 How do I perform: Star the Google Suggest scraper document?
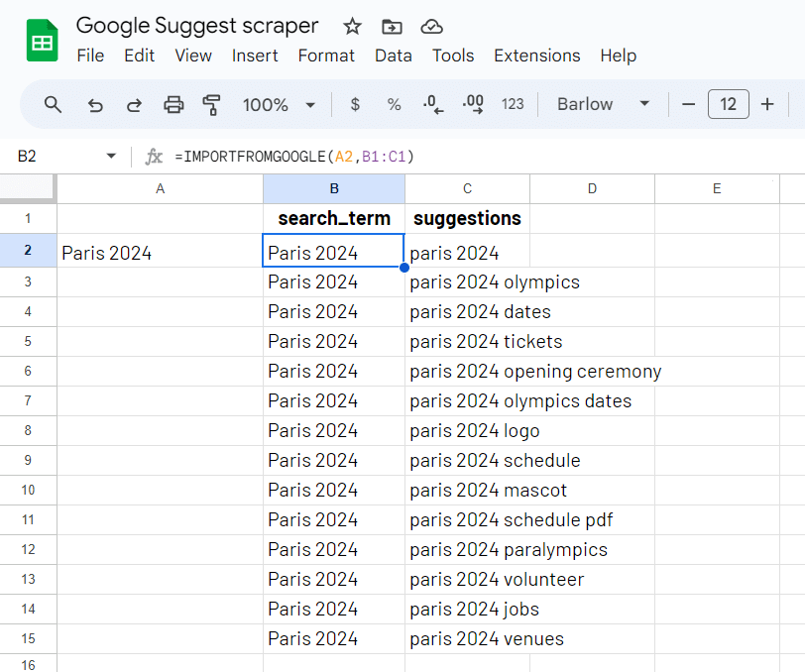coord(352,27)
